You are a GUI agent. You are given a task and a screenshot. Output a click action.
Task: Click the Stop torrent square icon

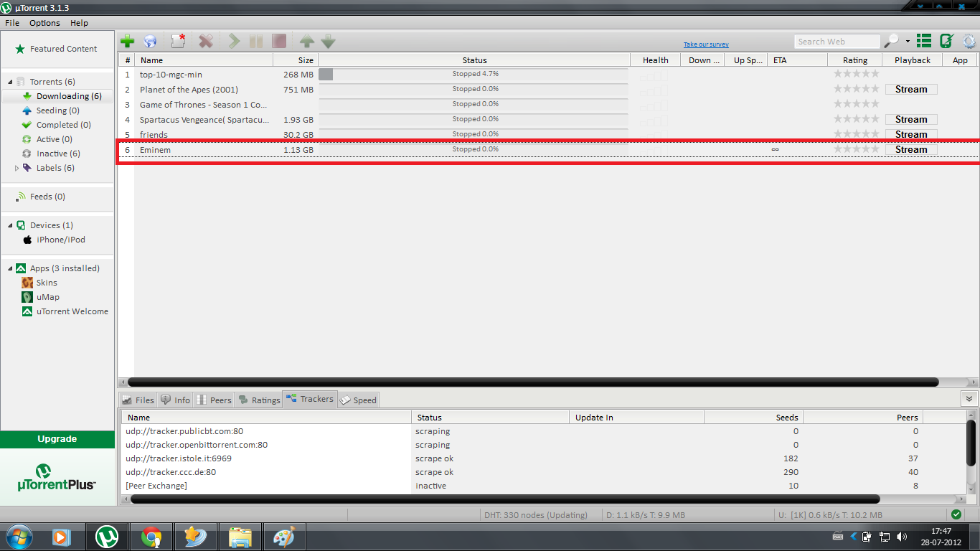(x=278, y=42)
